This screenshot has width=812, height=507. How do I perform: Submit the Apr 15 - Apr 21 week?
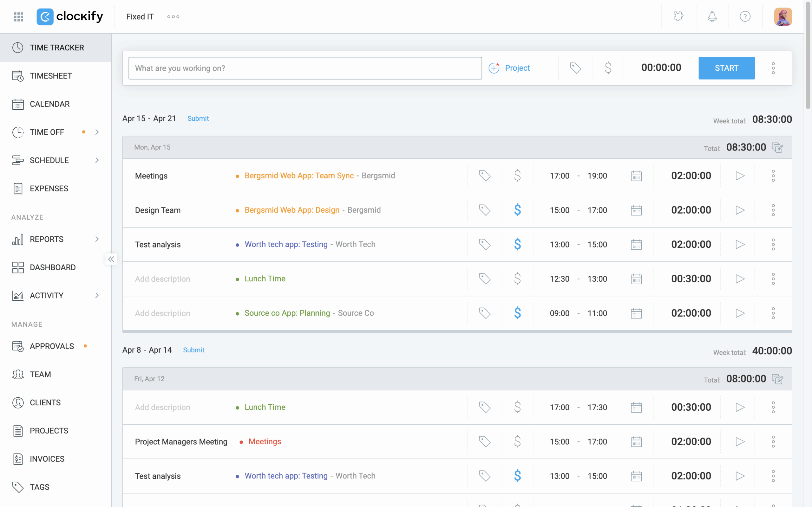[198, 119]
